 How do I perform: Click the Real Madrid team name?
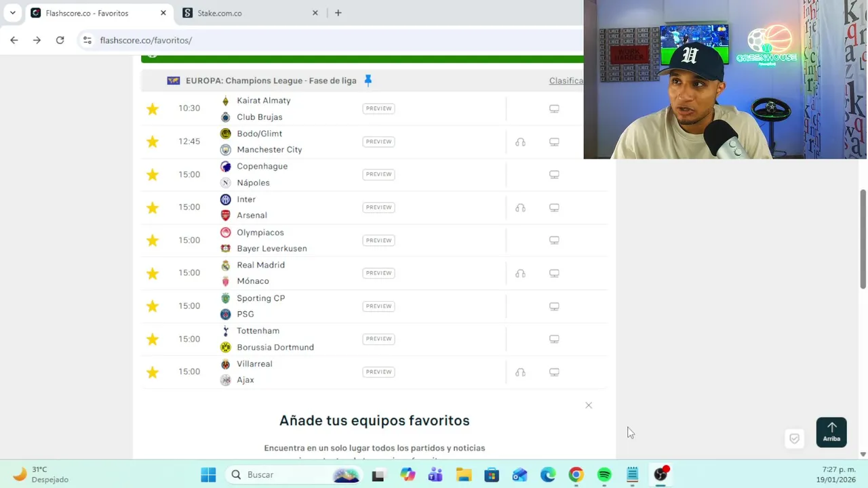pos(260,265)
